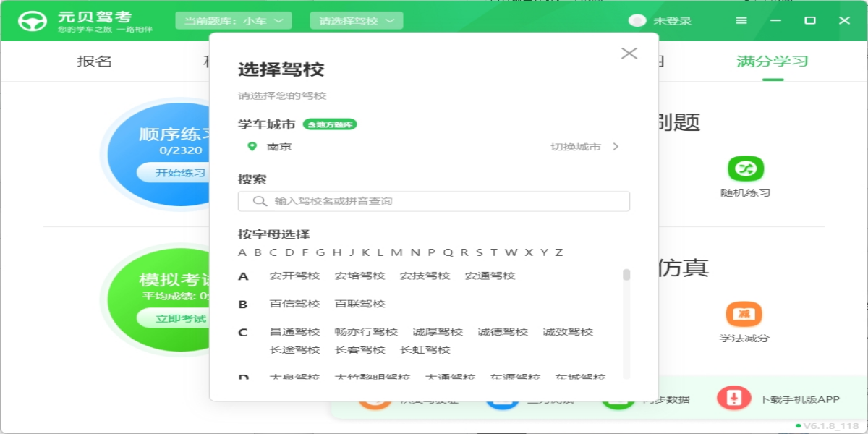Screen dimensions: 868x434
Task: Open the hamburger menu in title bar
Action: coord(741,21)
